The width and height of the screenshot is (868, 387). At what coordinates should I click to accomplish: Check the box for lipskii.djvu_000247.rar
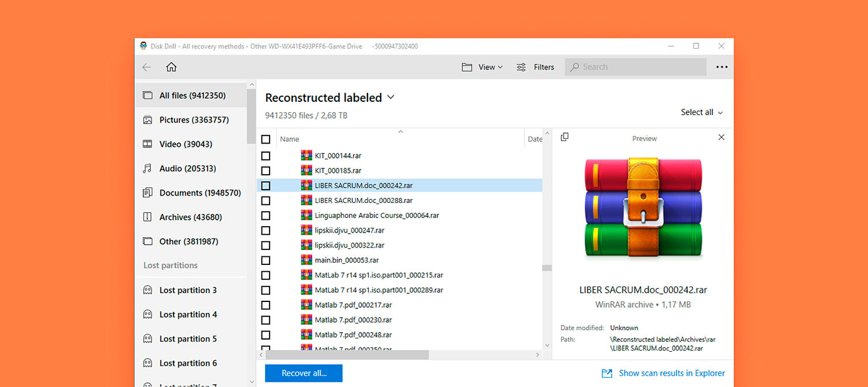[x=266, y=230]
